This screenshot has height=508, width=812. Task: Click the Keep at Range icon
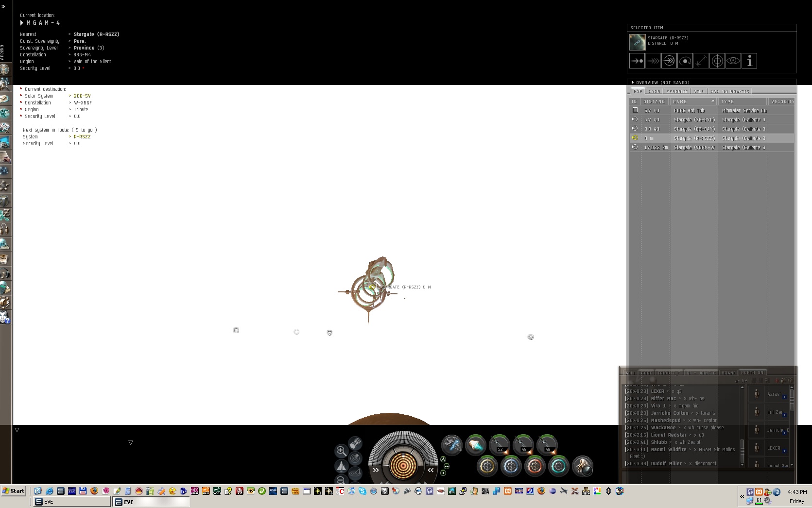(x=701, y=61)
